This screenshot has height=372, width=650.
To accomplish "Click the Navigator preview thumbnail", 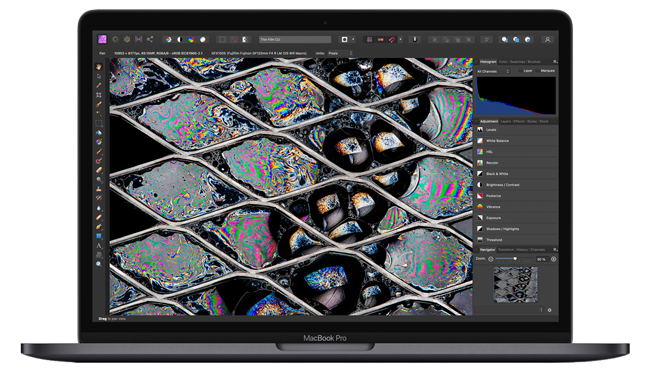I will pos(515,284).
